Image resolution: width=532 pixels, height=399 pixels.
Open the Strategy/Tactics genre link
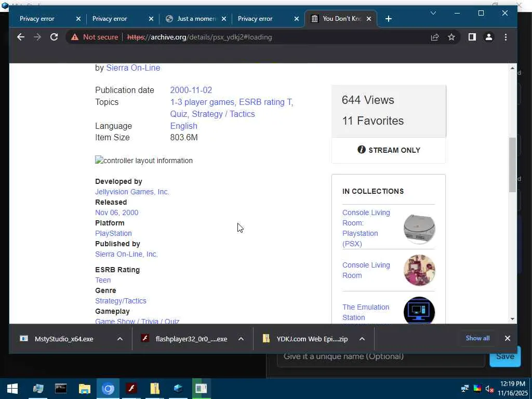point(121,301)
